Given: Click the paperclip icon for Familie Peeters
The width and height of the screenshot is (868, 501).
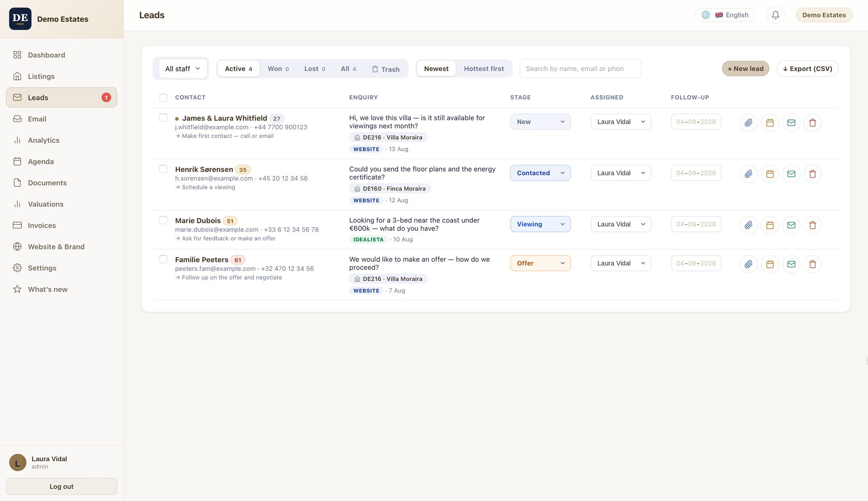Looking at the screenshot, I should pos(748,264).
